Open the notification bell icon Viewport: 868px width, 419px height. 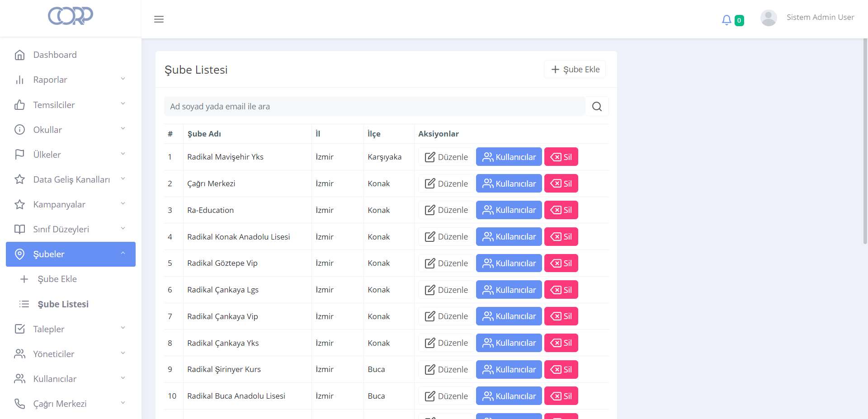[x=726, y=20]
